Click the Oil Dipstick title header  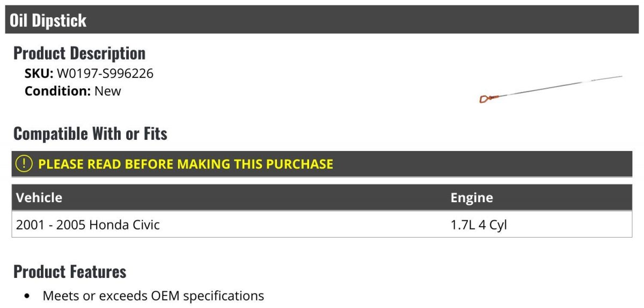coord(48,20)
